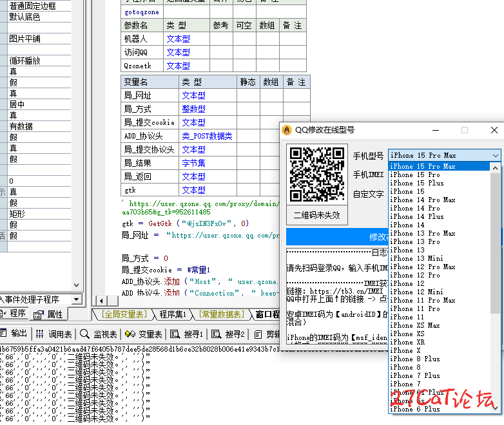Screen dimensions: 504x425
Task: Click the gtk variable name cell
Action: tap(150, 190)
